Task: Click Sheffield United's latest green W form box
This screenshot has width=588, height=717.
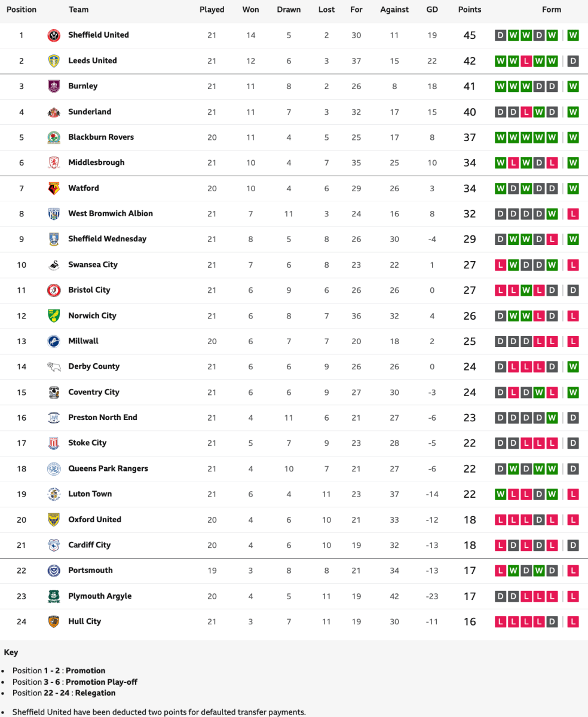Action: pyautogui.click(x=572, y=35)
